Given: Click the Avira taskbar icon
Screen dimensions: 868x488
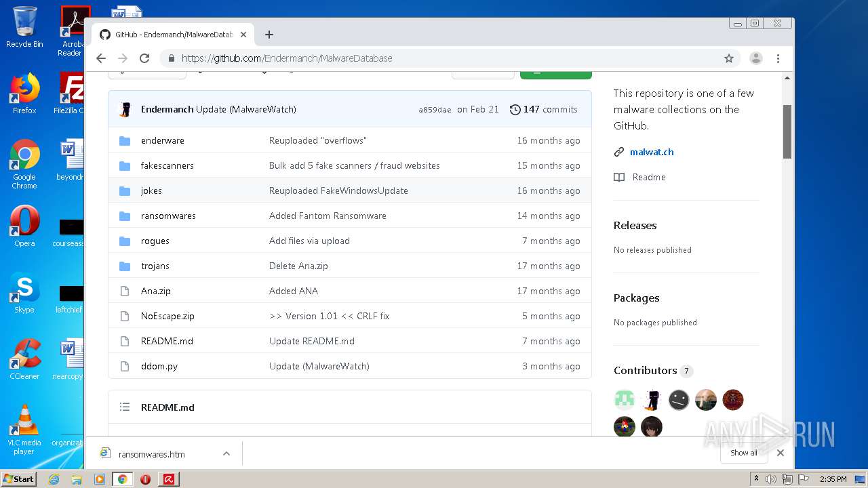Looking at the screenshot, I should click(168, 479).
